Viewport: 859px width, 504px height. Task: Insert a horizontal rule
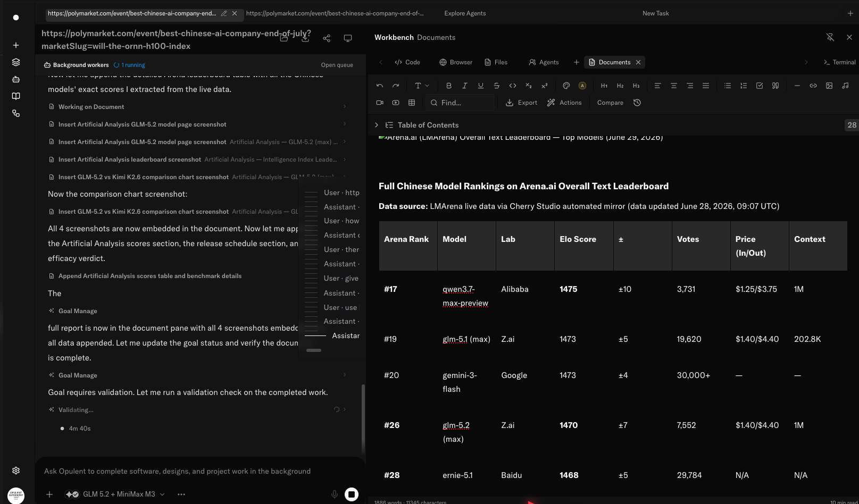pos(797,86)
